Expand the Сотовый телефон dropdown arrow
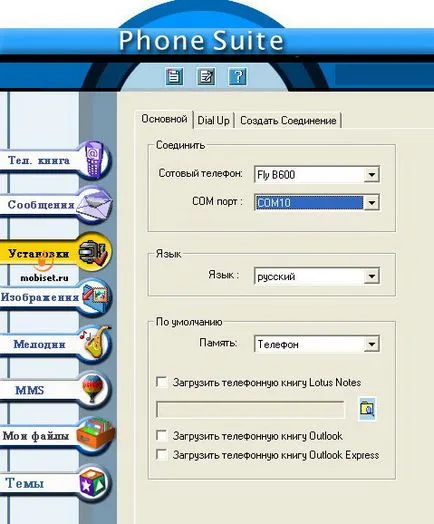The height and width of the screenshot is (524, 434). click(371, 174)
